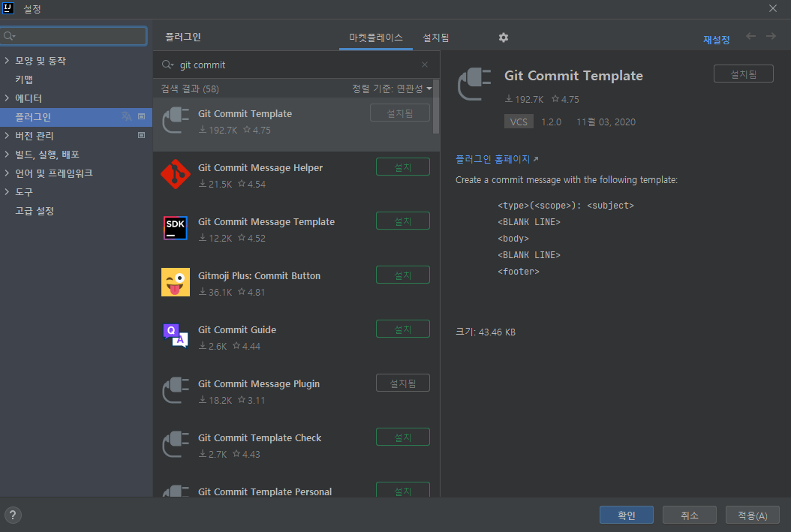Expand the 빌드, 실행, 배포 tree node
791x532 pixels.
tap(7, 154)
